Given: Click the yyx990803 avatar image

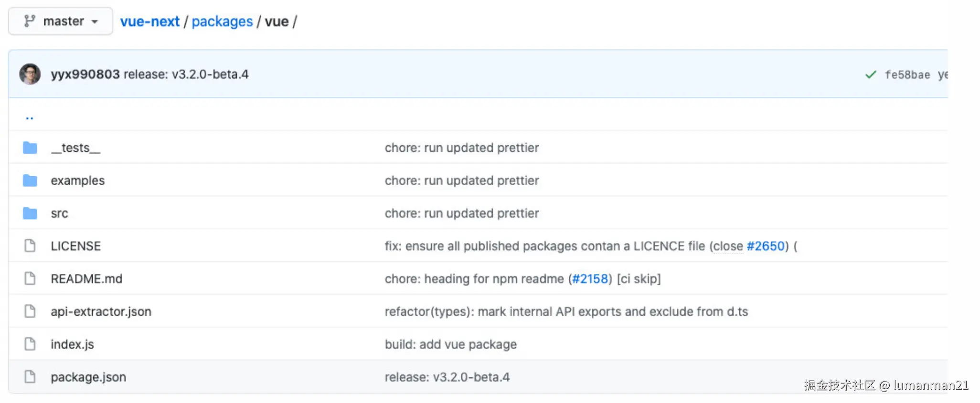Looking at the screenshot, I should pos(30,74).
